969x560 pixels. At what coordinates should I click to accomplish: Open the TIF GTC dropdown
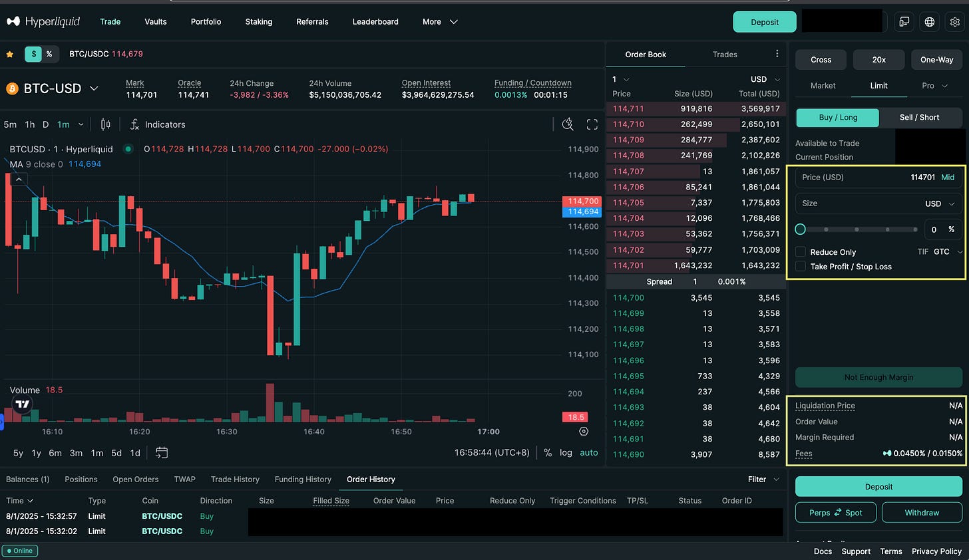pyautogui.click(x=946, y=251)
